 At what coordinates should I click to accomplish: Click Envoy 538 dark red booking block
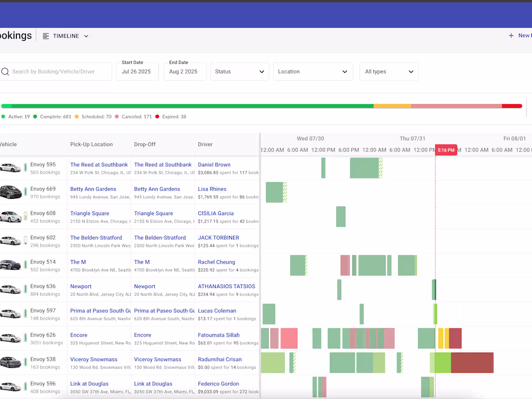(473, 363)
